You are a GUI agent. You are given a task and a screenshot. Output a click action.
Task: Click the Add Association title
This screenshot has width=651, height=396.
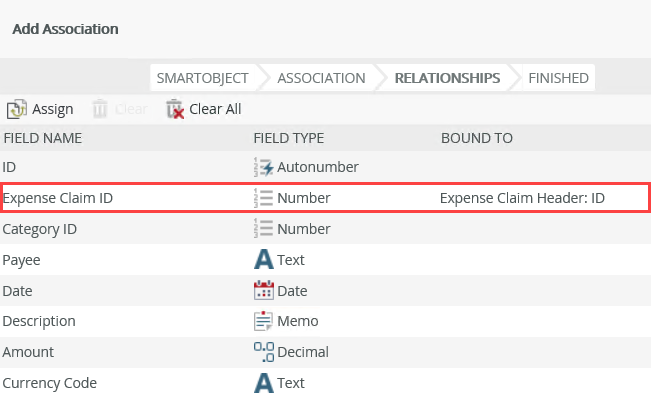(66, 29)
